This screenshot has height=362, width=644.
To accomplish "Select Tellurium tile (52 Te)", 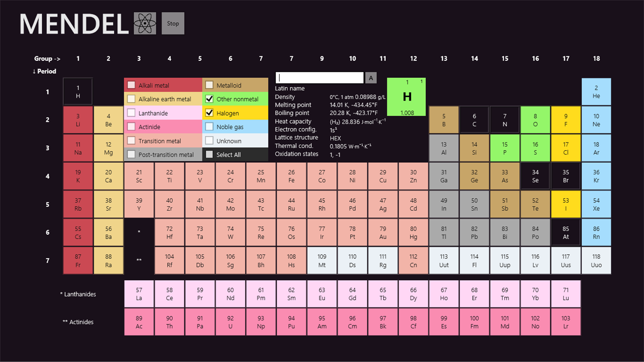I will [x=535, y=204].
